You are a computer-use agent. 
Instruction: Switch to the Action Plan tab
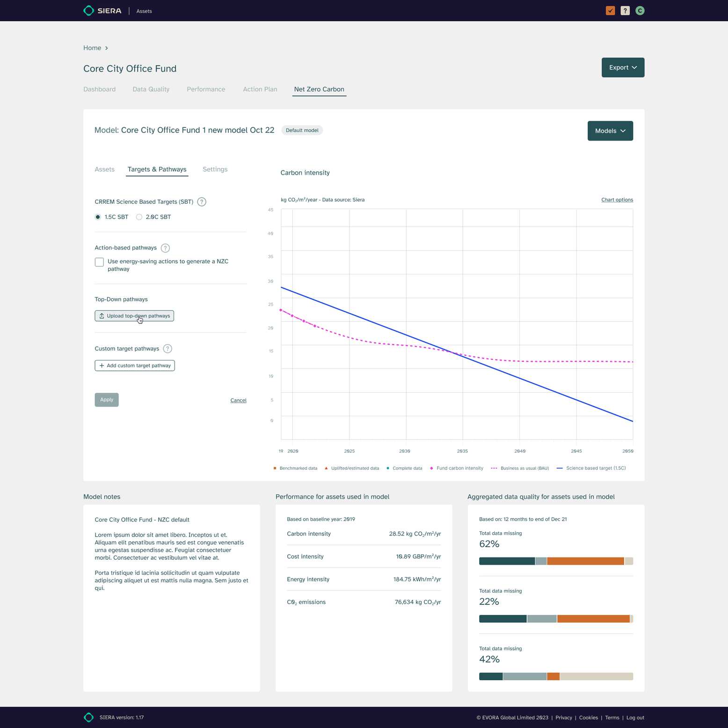[260, 89]
